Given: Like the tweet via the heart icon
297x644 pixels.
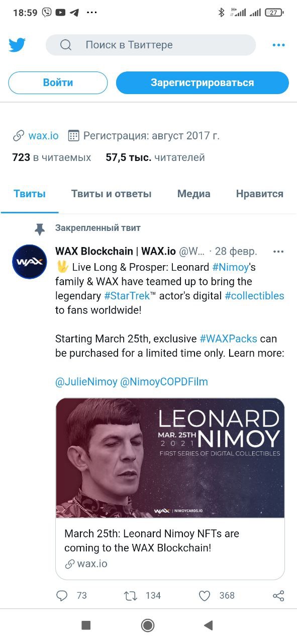Looking at the screenshot, I should click(x=204, y=596).
